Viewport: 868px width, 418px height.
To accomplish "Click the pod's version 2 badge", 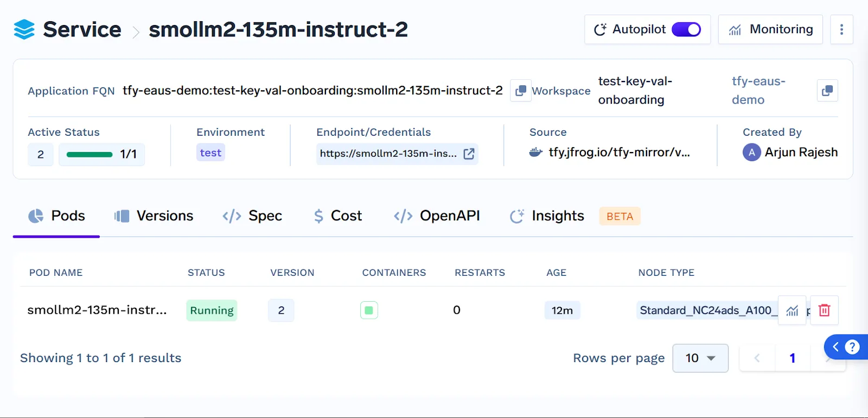I will [281, 311].
